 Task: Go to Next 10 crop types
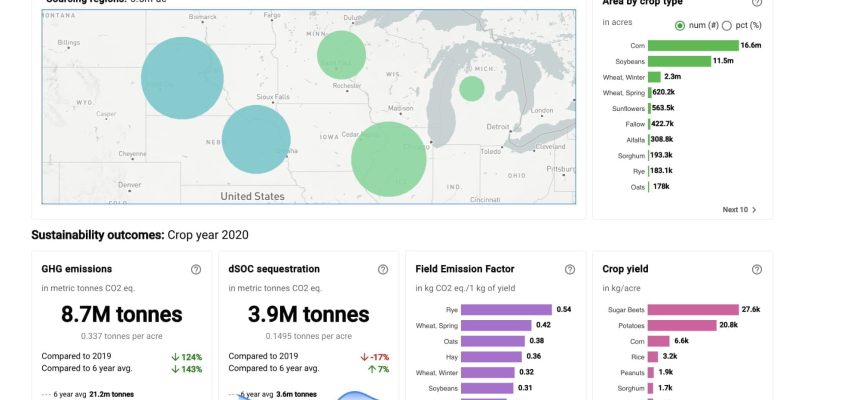point(739,210)
